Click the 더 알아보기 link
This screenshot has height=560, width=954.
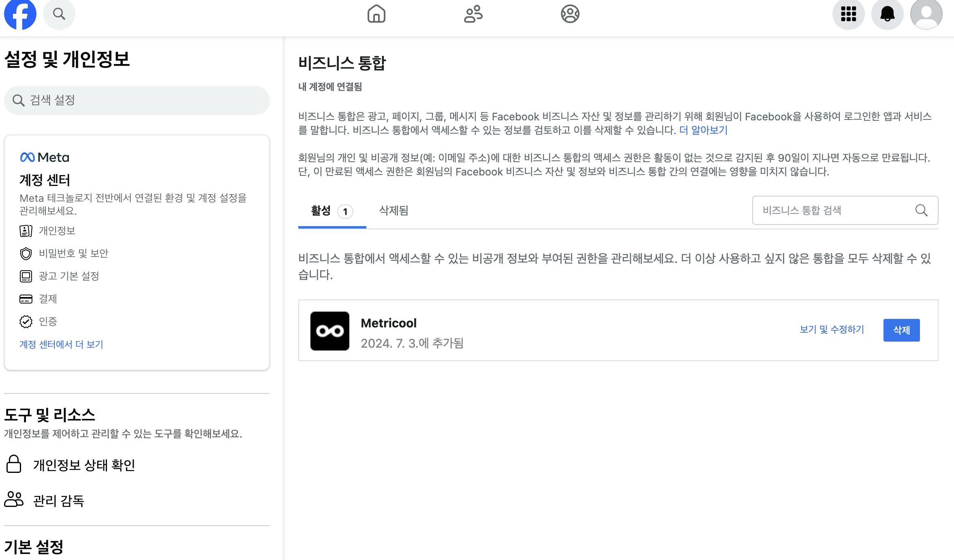tap(703, 130)
